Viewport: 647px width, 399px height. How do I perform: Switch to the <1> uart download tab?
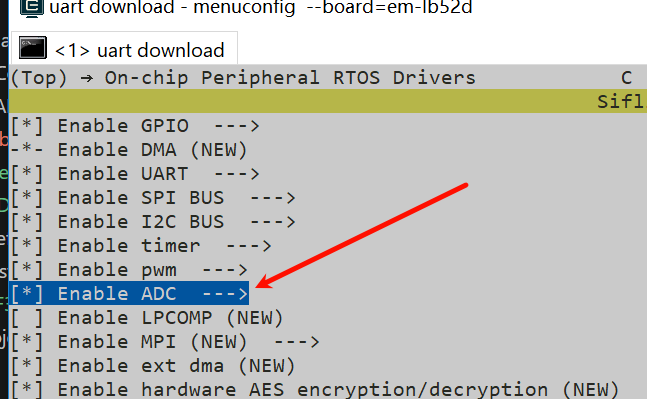point(123,48)
